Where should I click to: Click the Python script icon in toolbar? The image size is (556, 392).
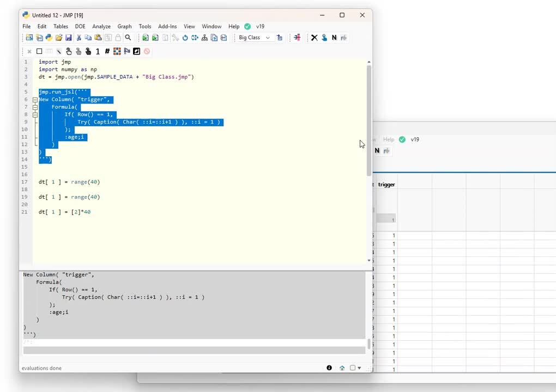49,38
